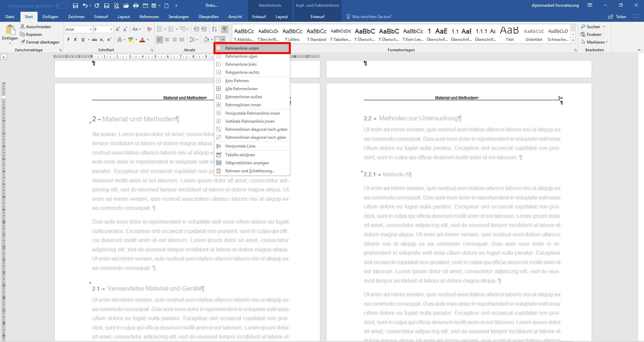
Task: Switch to the Referenzen ribbon tab
Action: click(x=149, y=17)
